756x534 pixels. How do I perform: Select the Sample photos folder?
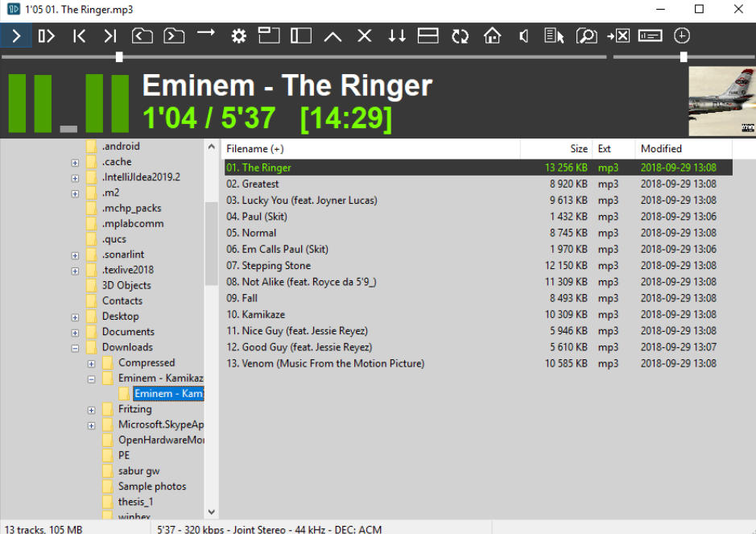tap(152, 486)
